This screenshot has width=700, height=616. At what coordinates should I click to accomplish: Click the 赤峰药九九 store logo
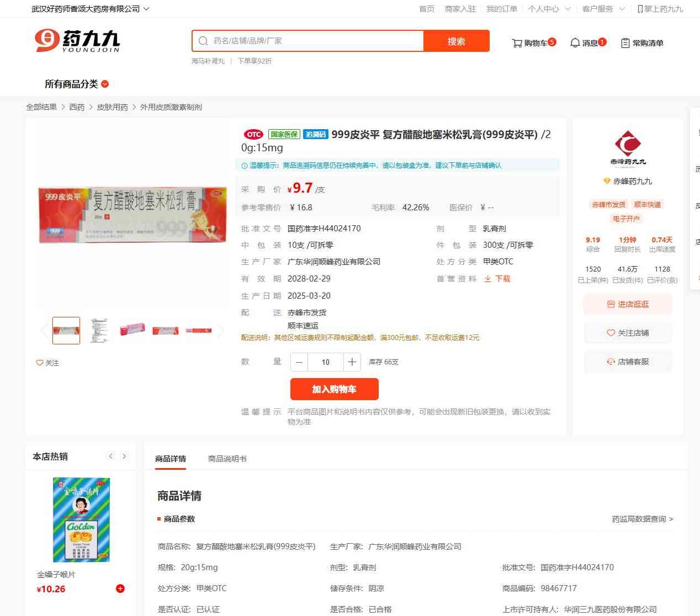(628, 148)
